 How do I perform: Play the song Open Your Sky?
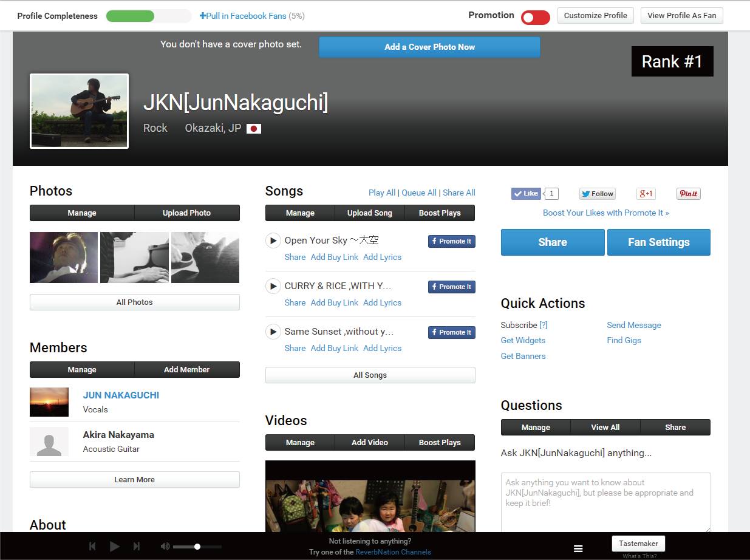pos(273,241)
